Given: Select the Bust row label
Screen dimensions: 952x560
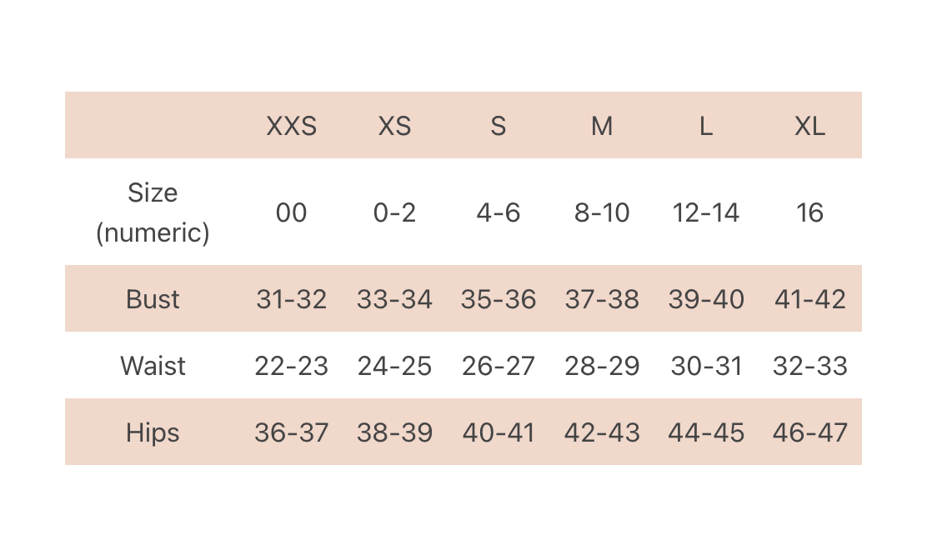Looking at the screenshot, I should pos(153,299).
